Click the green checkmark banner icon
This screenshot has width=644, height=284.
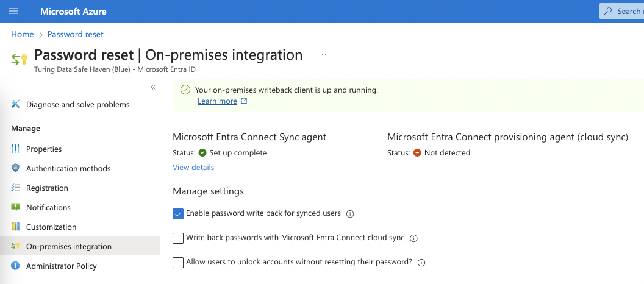click(x=185, y=90)
